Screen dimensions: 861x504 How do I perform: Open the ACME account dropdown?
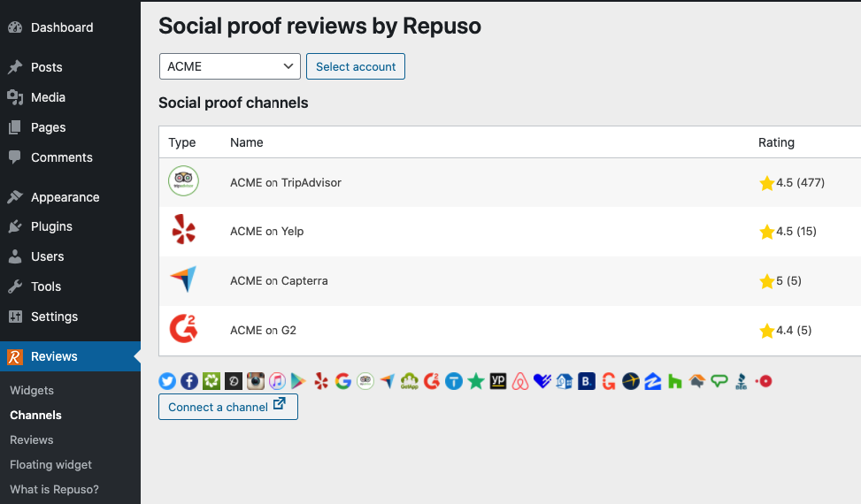click(x=229, y=66)
